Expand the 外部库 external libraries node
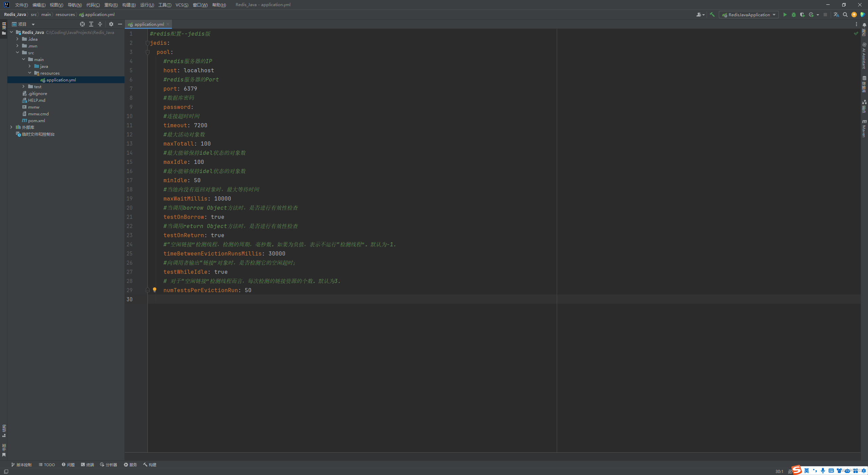The image size is (868, 475). point(11,127)
